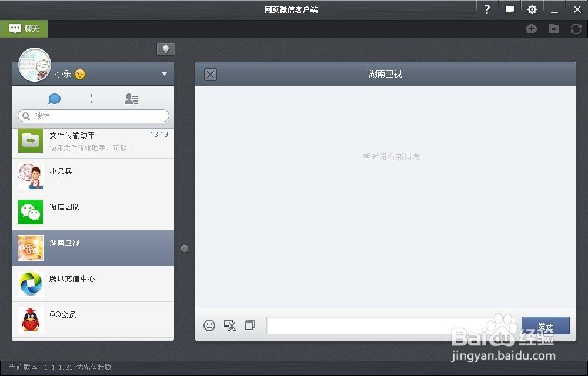
Task: Open the feedback speech bubble icon in title bar
Action: coord(510,9)
